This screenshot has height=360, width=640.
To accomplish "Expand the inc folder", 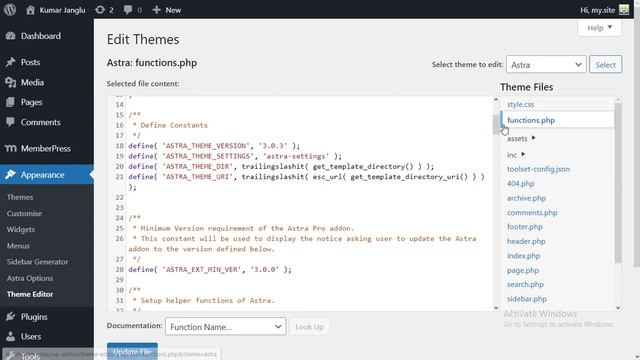I will tap(516, 155).
